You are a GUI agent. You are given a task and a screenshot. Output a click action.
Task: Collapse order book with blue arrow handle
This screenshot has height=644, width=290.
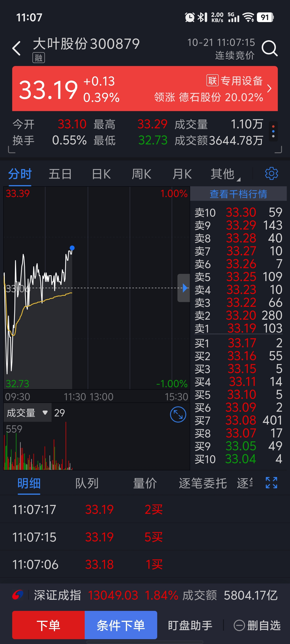coord(184,288)
